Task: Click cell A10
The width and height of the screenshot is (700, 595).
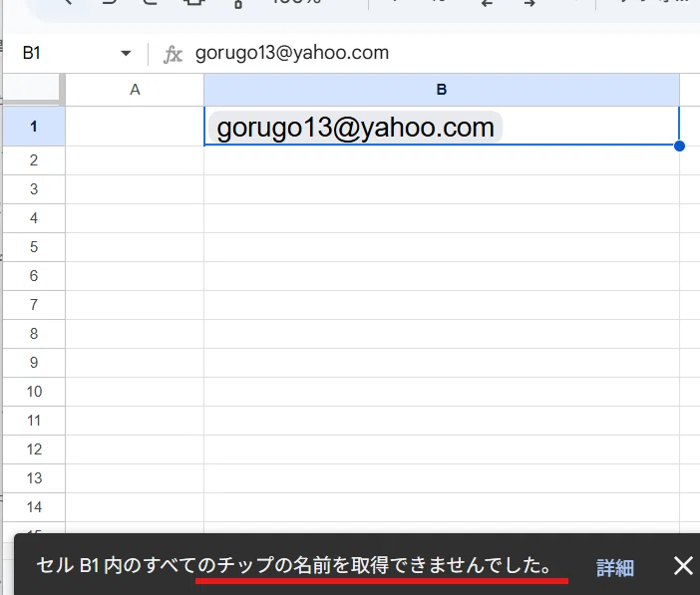Action: point(135,392)
